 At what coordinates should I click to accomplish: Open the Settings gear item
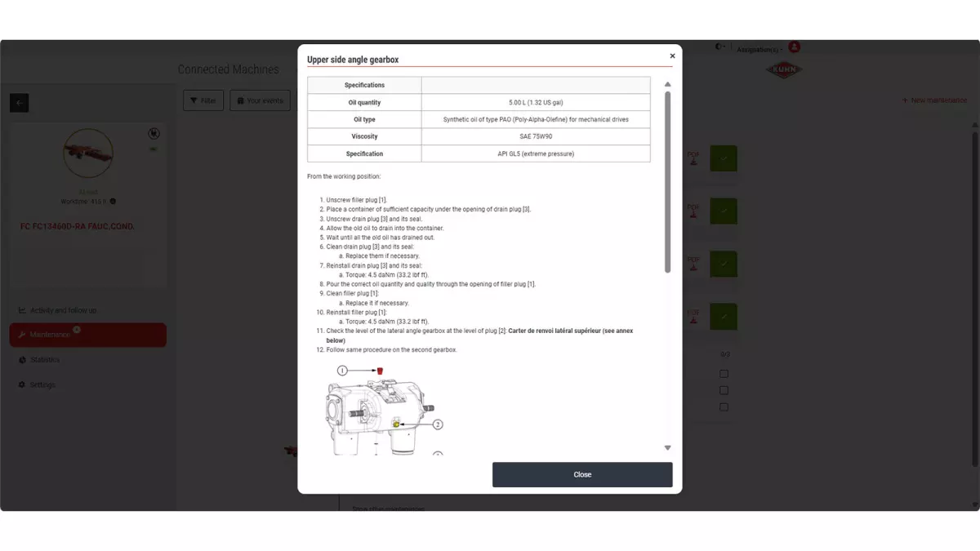(x=42, y=384)
